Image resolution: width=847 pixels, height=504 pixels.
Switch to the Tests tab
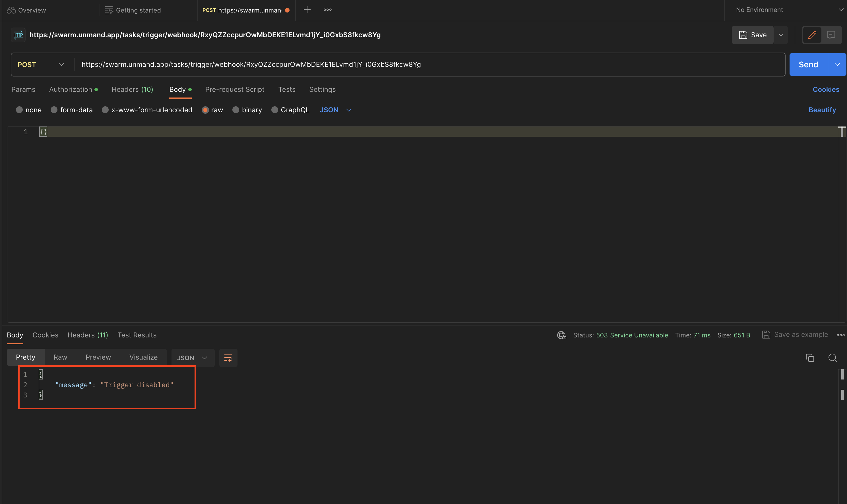(x=286, y=89)
